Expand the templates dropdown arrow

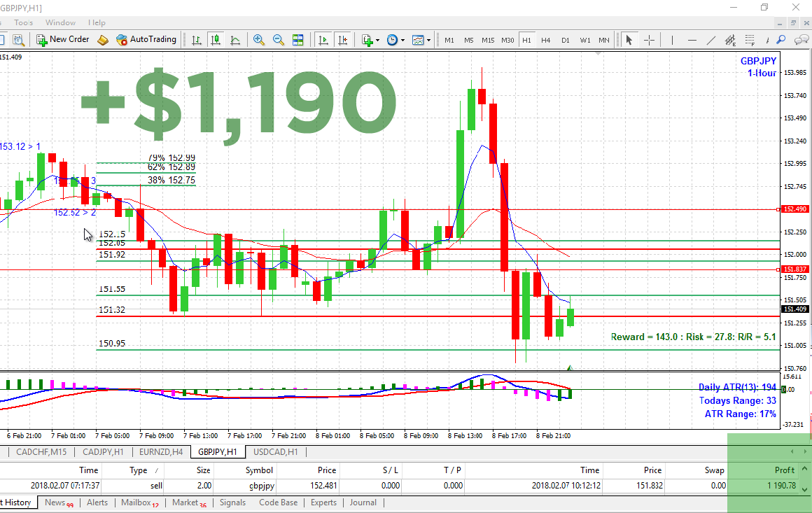point(428,41)
